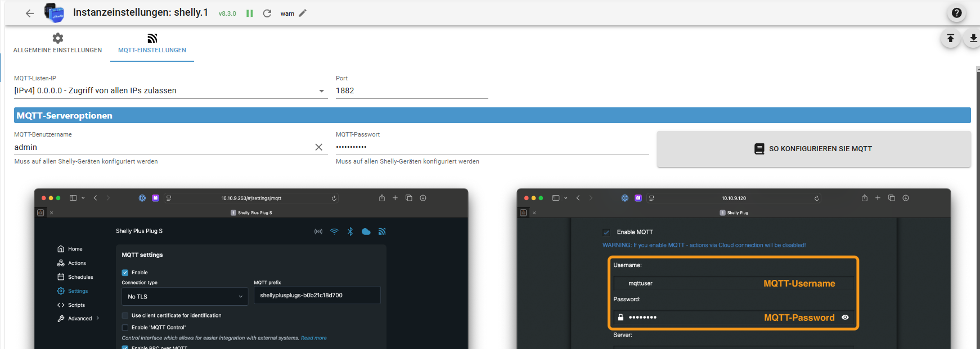Image resolution: width=980 pixels, height=349 pixels.
Task: Click into the MQTT-Passwort field
Action: [x=492, y=147]
